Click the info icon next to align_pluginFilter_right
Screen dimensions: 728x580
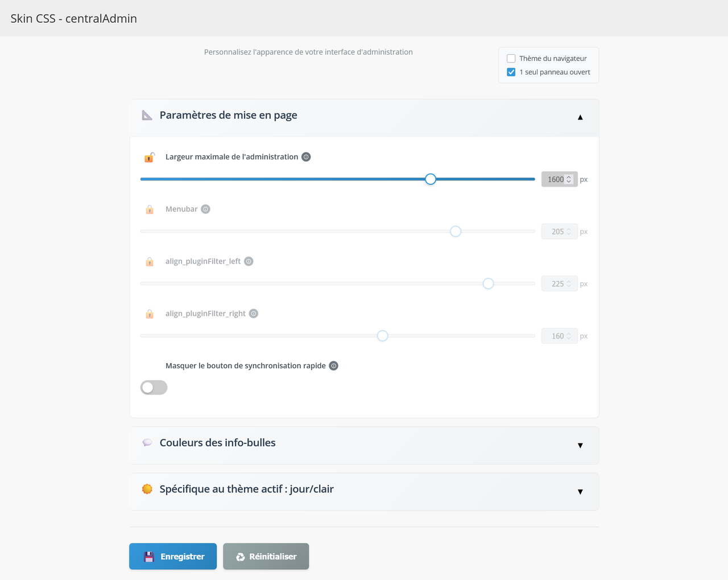click(254, 314)
